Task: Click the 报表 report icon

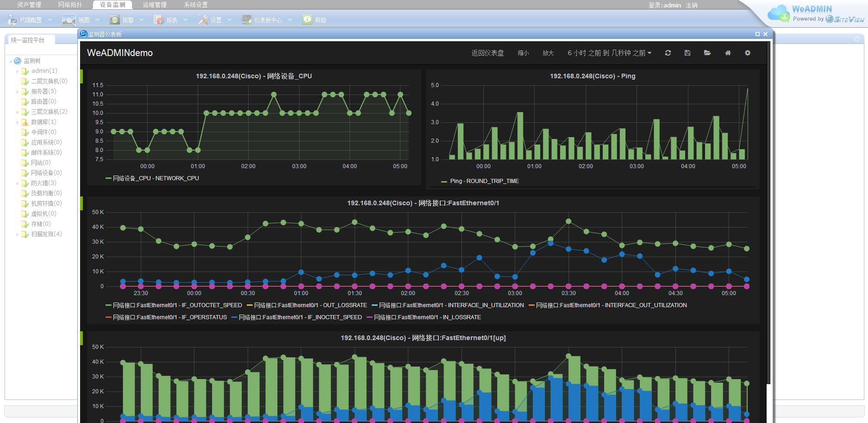Action: click(x=159, y=20)
